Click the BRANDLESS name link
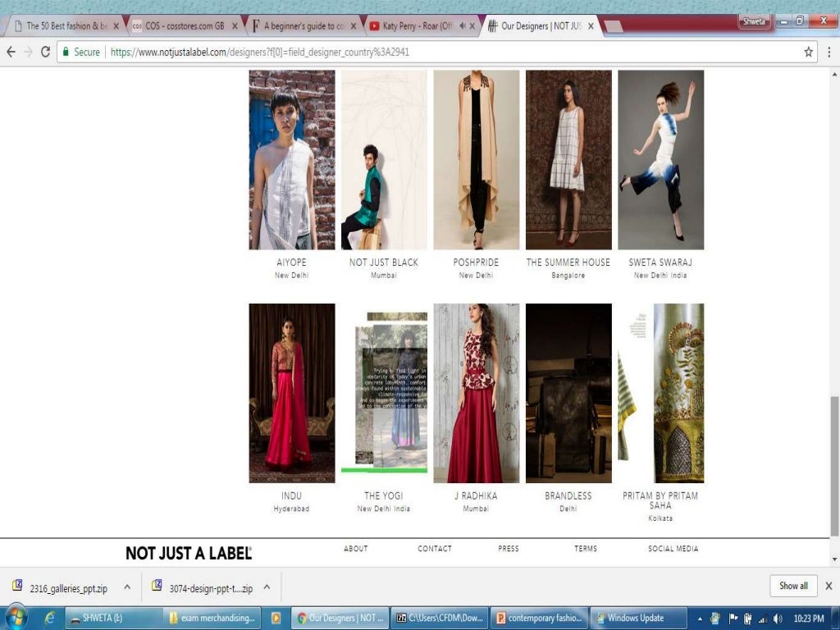 coord(568,496)
